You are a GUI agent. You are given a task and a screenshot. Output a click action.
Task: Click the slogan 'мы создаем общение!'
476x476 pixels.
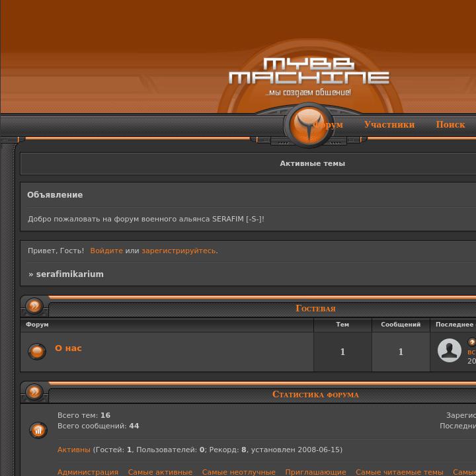point(308,93)
